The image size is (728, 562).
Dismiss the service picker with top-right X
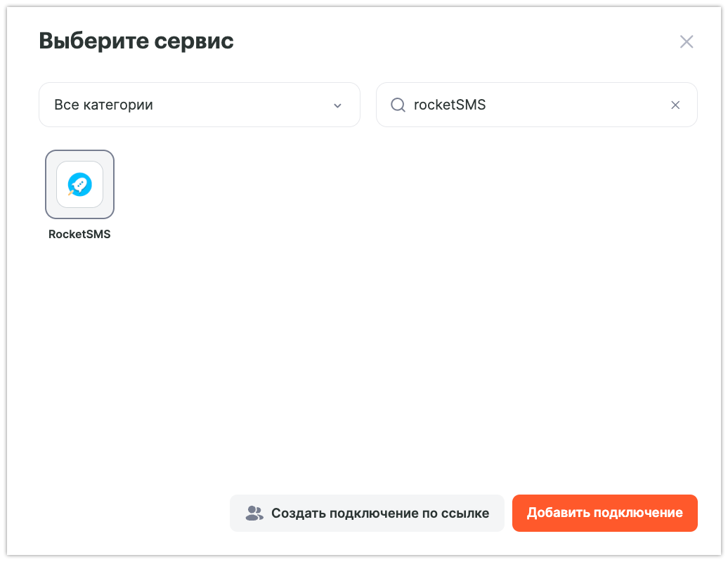click(x=687, y=41)
